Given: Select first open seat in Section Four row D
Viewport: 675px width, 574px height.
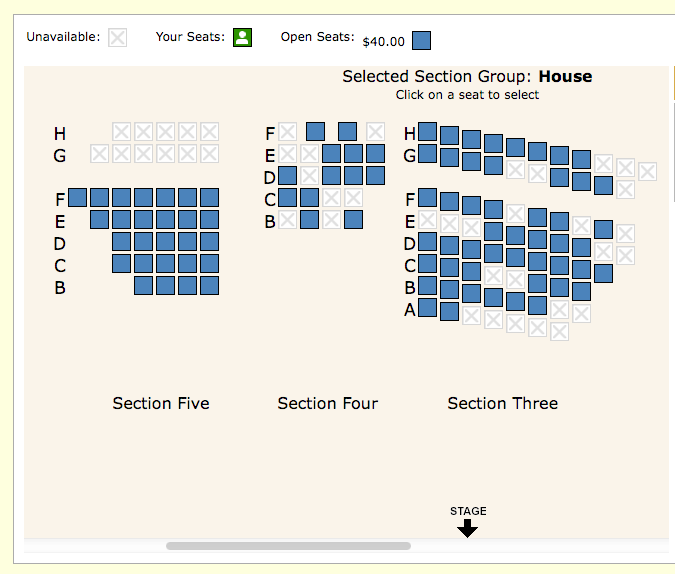Looking at the screenshot, I should 288,175.
